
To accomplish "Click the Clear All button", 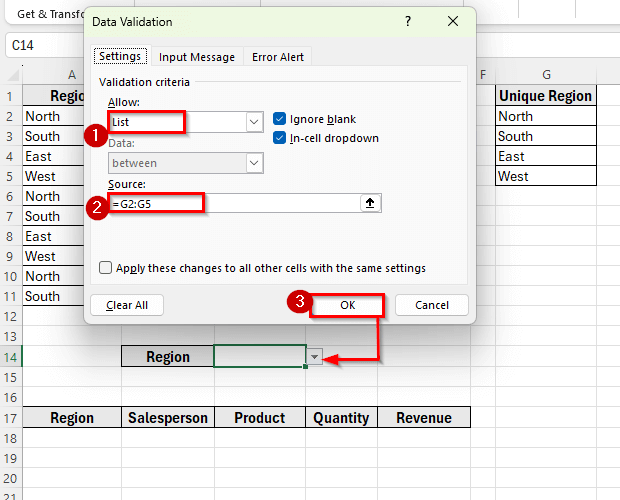I will tap(127, 305).
